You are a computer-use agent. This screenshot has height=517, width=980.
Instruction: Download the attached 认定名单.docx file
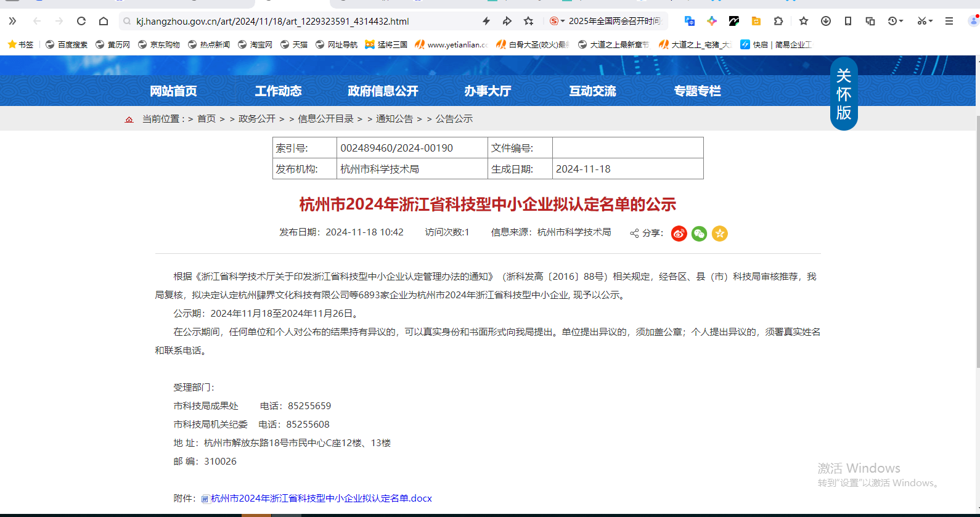click(x=321, y=499)
